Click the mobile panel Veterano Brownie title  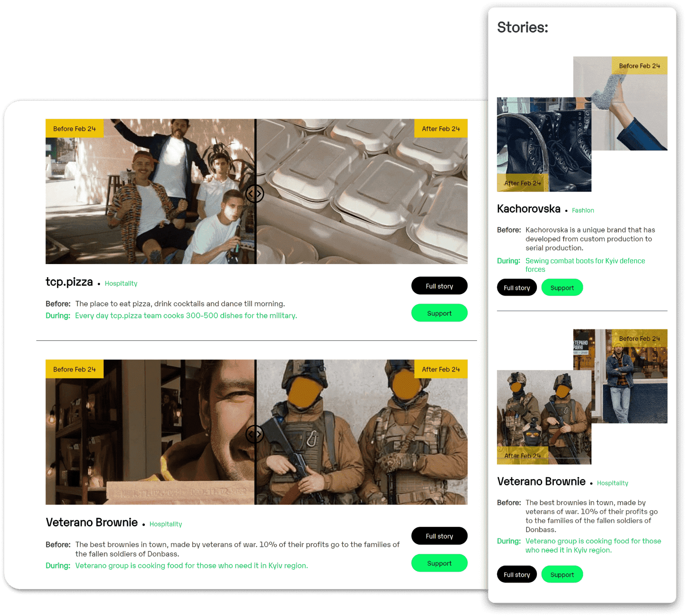(x=541, y=481)
